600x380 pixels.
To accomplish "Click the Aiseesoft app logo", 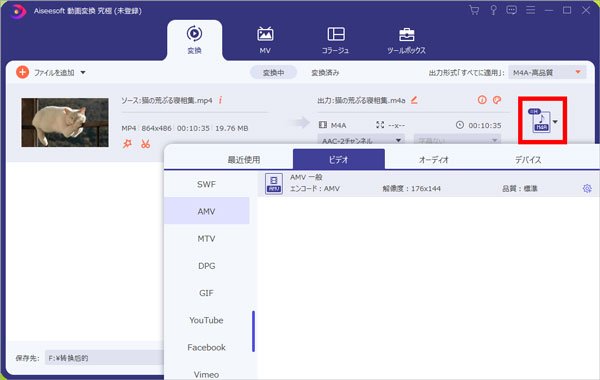I will coord(17,11).
